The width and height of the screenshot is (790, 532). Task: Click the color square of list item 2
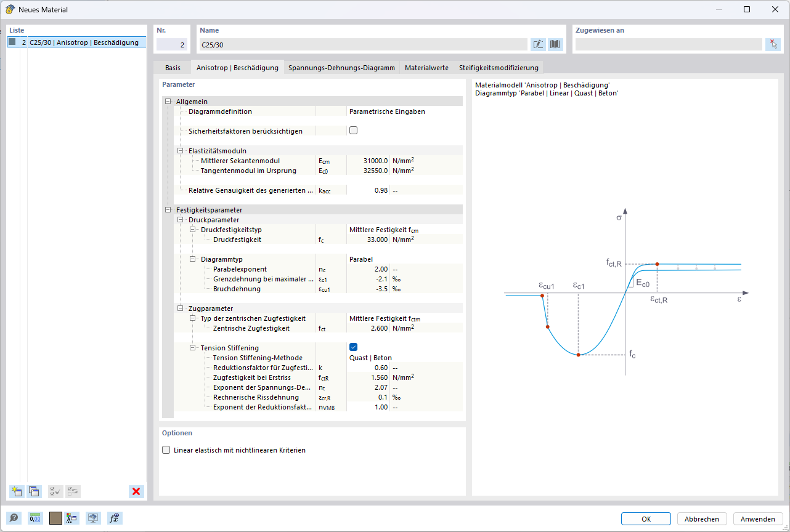[12, 42]
